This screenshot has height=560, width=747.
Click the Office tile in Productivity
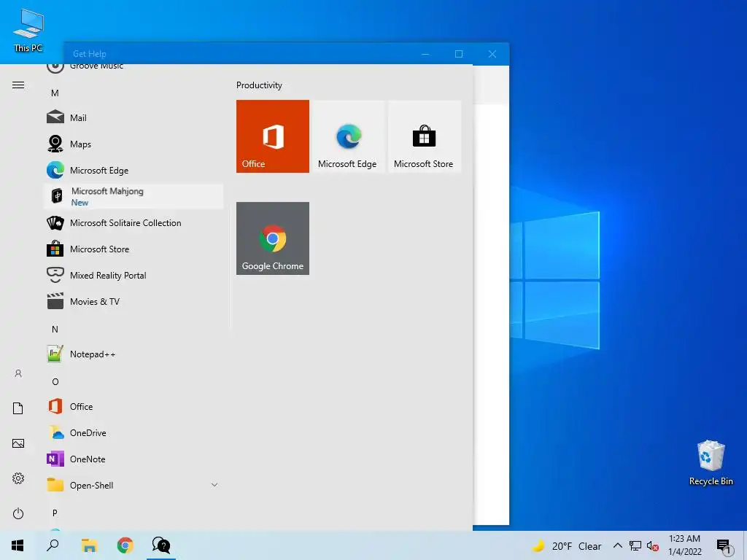(273, 136)
